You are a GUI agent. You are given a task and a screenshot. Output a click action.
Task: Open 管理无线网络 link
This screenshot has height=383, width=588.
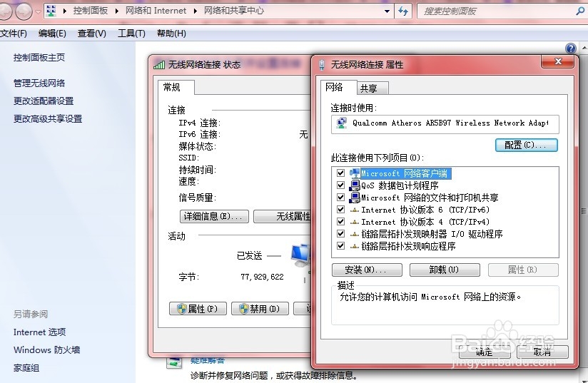(39, 83)
